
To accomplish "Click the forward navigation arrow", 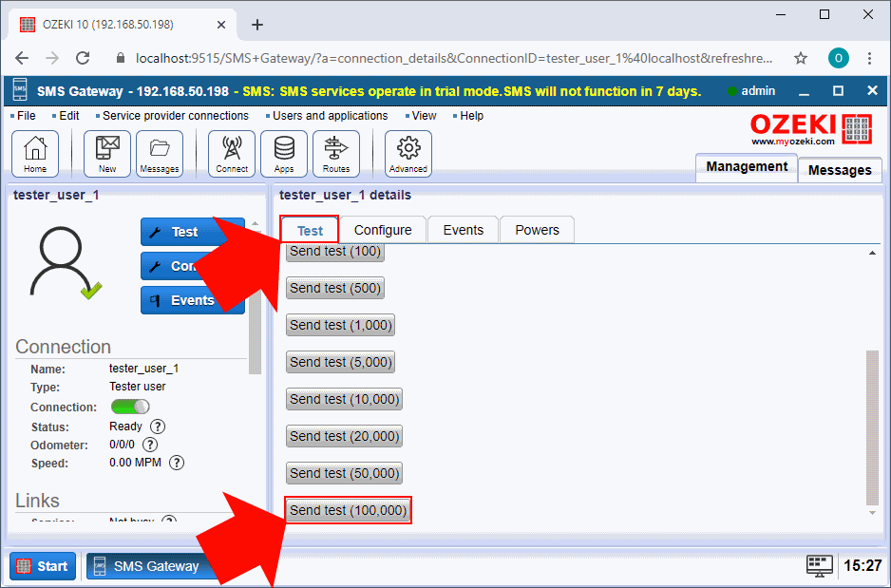I will tap(52, 58).
